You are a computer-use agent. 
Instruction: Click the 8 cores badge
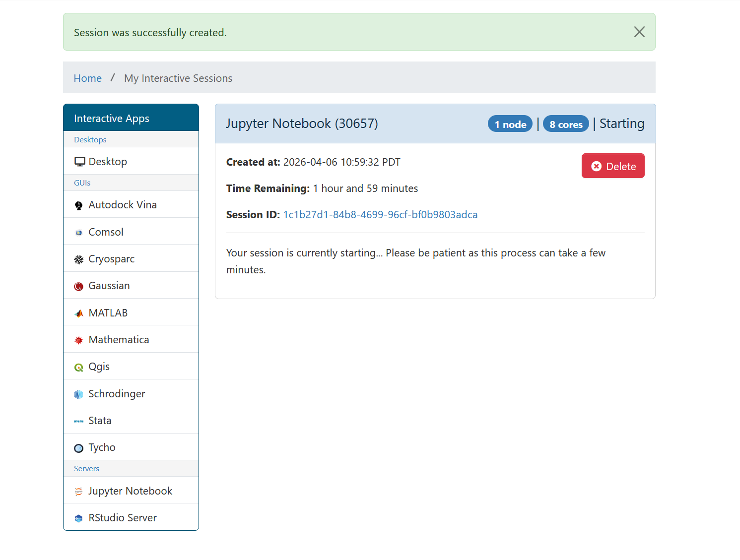point(566,124)
